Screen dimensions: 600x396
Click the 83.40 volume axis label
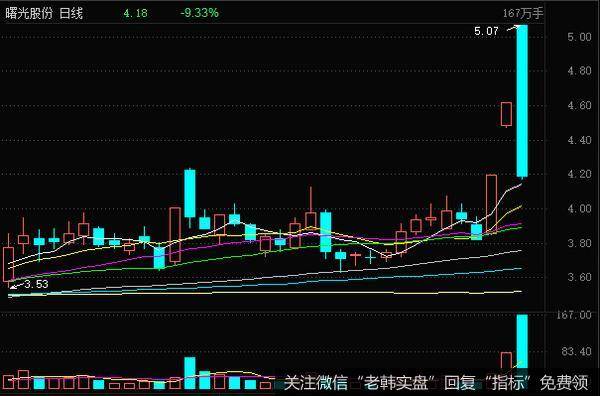coord(576,351)
